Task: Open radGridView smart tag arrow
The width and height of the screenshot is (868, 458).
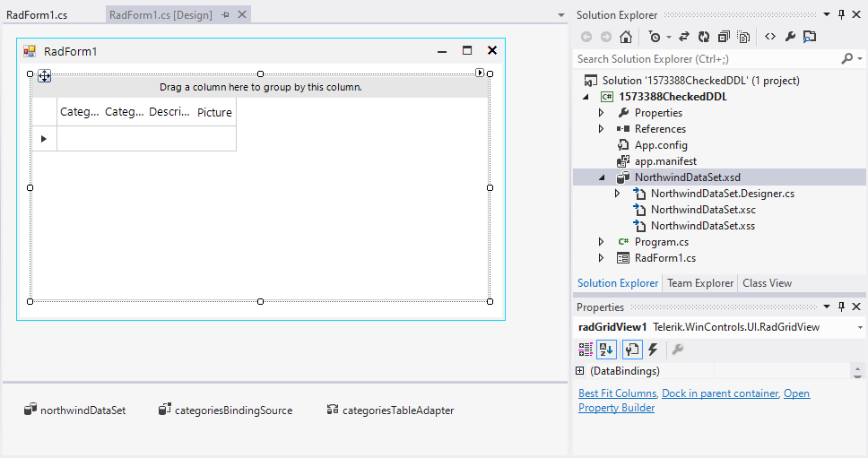Action: tap(480, 73)
